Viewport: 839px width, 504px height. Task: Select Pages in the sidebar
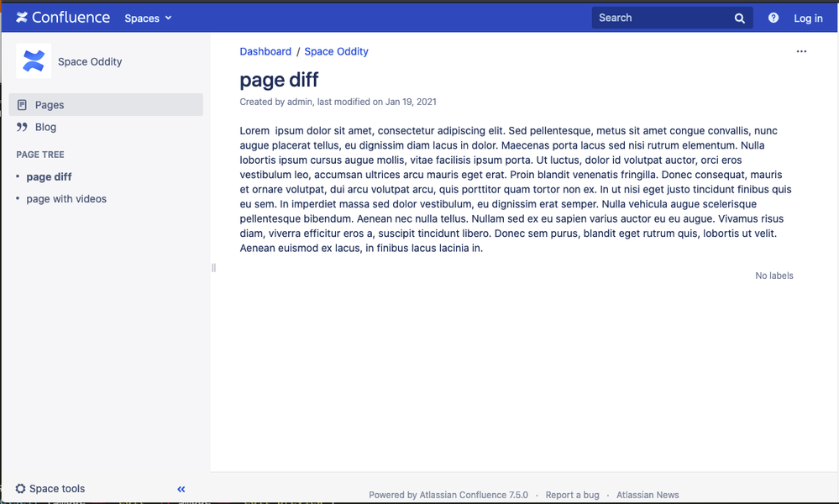[106, 105]
